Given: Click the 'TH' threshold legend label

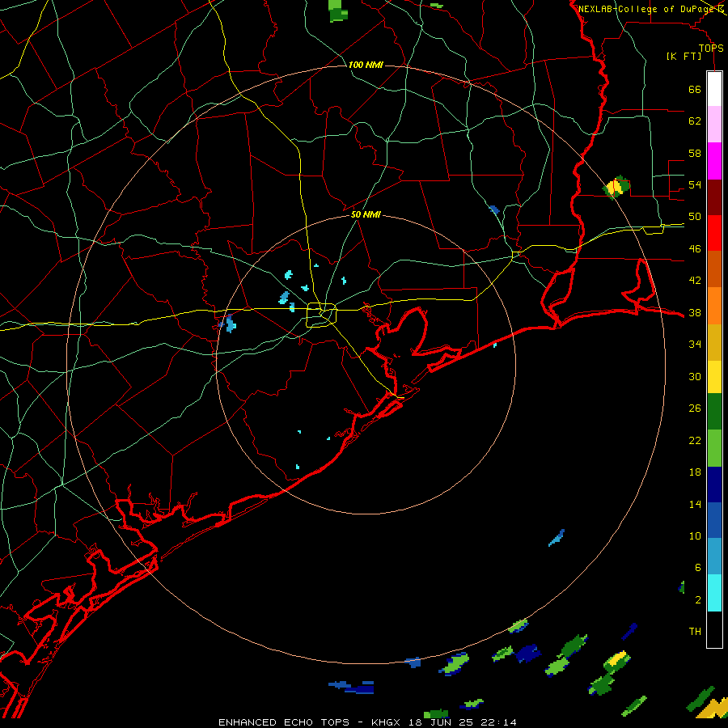Looking at the screenshot, I should (x=695, y=631).
